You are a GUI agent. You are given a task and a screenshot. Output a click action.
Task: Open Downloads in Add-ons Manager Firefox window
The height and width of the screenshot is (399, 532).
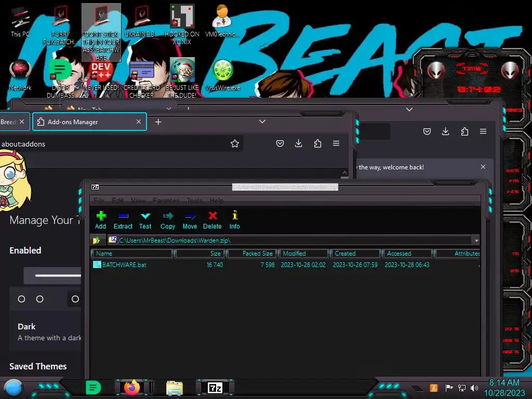point(299,143)
